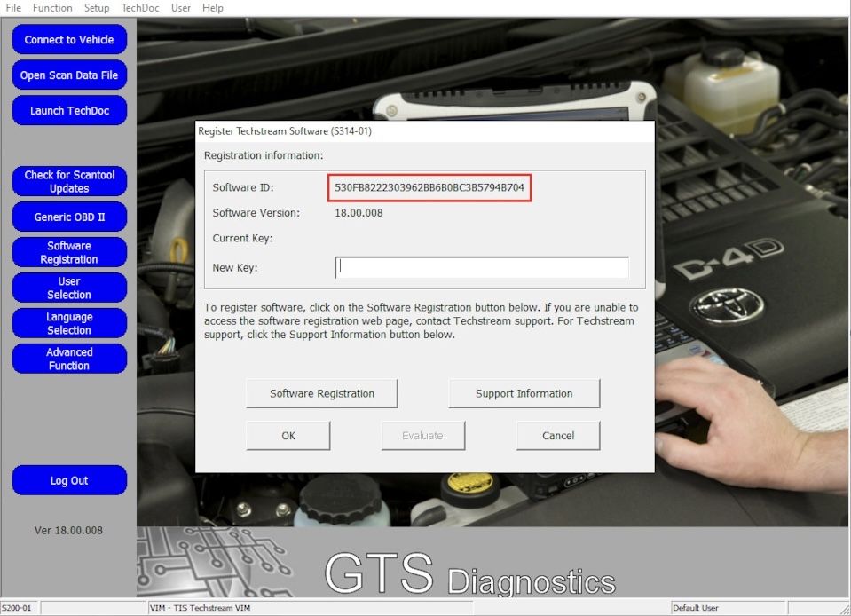Click Check for Scantool Updates
This screenshot has height=616, width=851.
tap(69, 181)
